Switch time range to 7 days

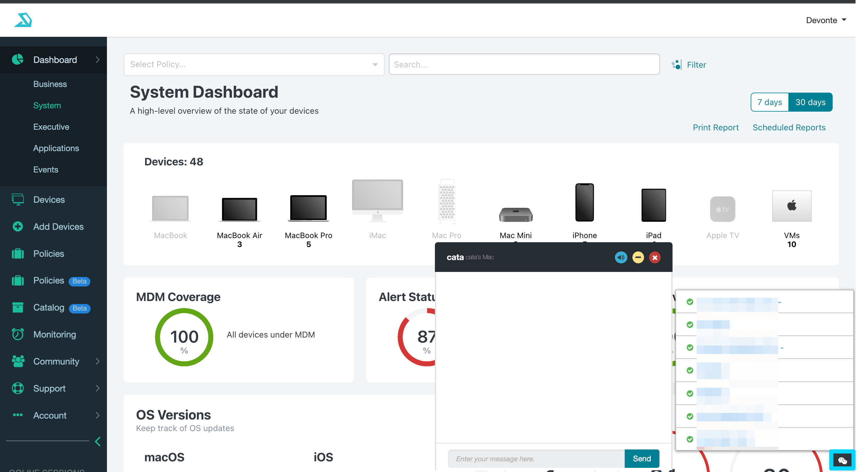click(770, 102)
